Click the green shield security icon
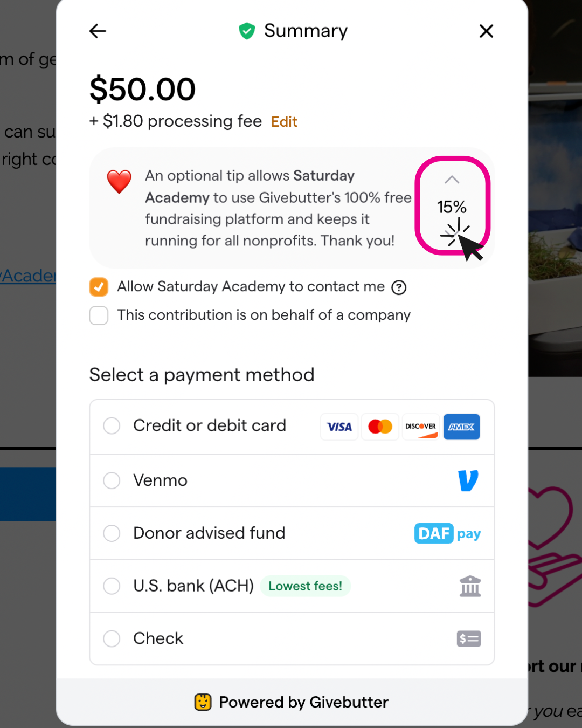Image resolution: width=582 pixels, height=728 pixels. [x=247, y=31]
